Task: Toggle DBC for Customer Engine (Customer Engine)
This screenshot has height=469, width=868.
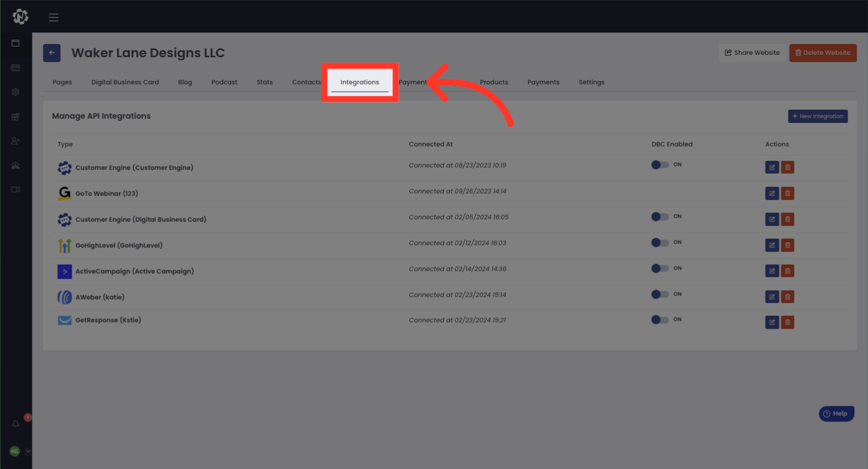Action: click(660, 165)
